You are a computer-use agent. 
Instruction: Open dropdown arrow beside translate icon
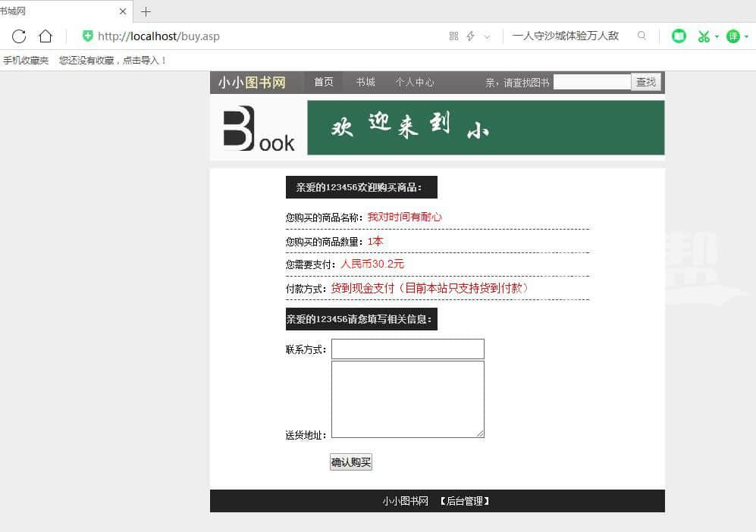point(746,36)
